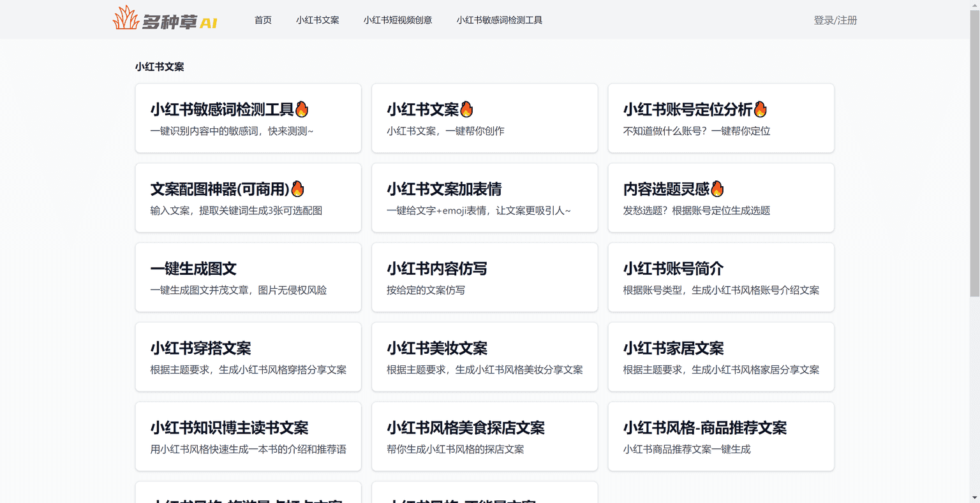This screenshot has width=980, height=503.
Task: Open the 小红书敏感词检测工具 card title
Action: click(222, 110)
